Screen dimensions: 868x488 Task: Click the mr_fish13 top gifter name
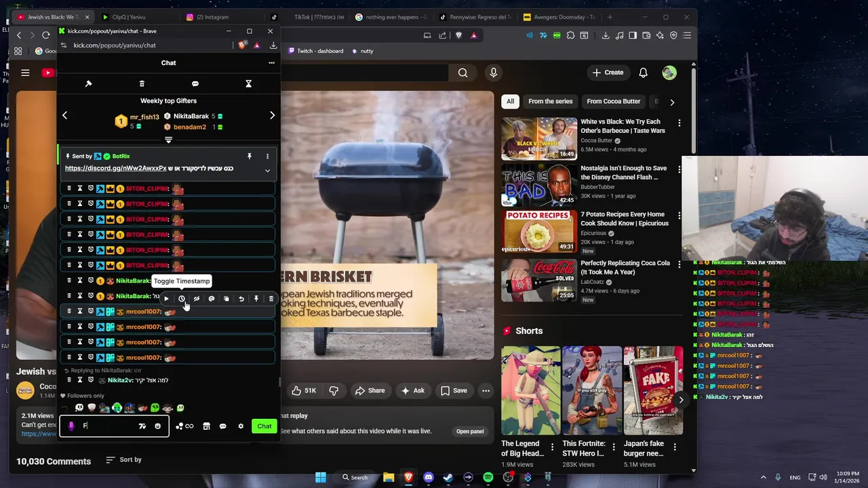(x=144, y=117)
